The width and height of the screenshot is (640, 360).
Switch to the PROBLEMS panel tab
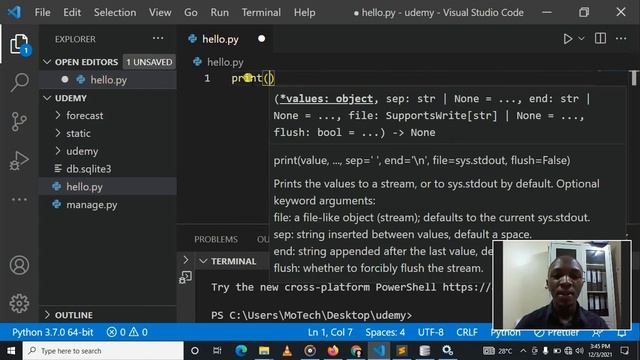pos(216,239)
